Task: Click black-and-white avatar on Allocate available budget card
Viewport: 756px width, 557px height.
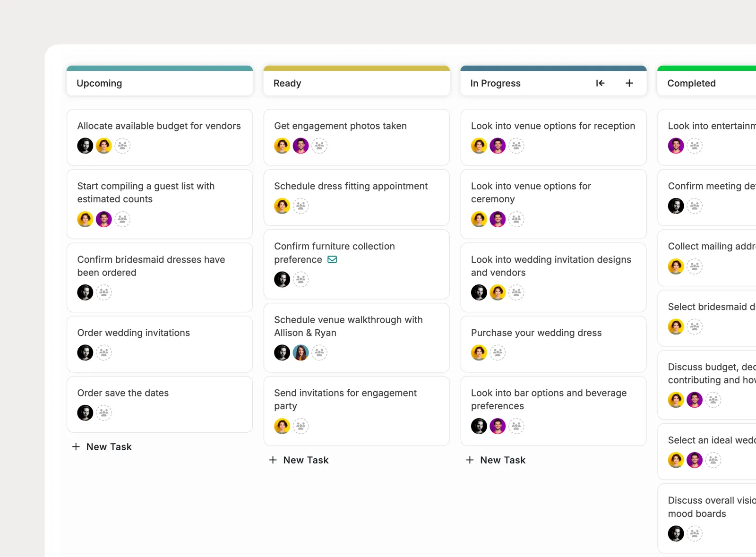Action: click(85, 146)
